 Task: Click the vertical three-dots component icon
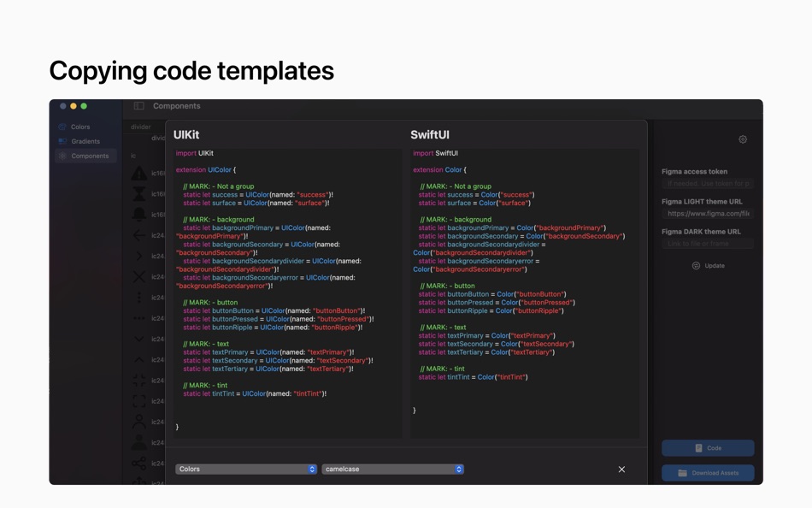pyautogui.click(x=138, y=298)
